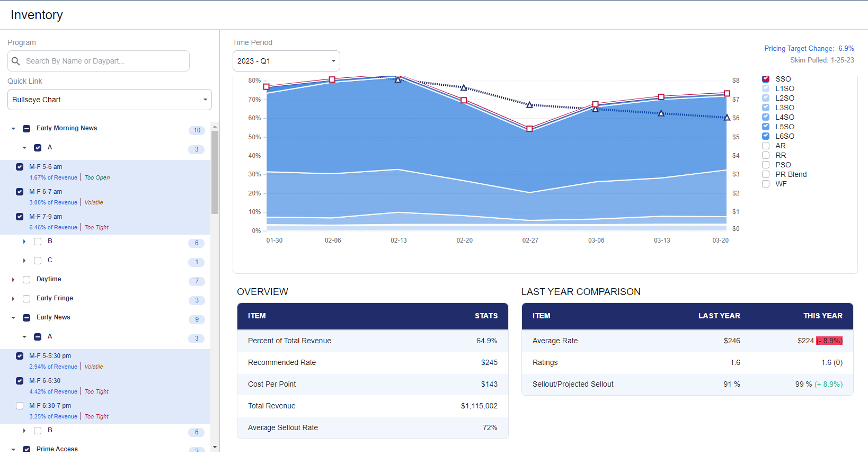Viewport: 868px width, 455px height.
Task: Click the Volatile status for M-F 6-7 am
Action: (94, 202)
